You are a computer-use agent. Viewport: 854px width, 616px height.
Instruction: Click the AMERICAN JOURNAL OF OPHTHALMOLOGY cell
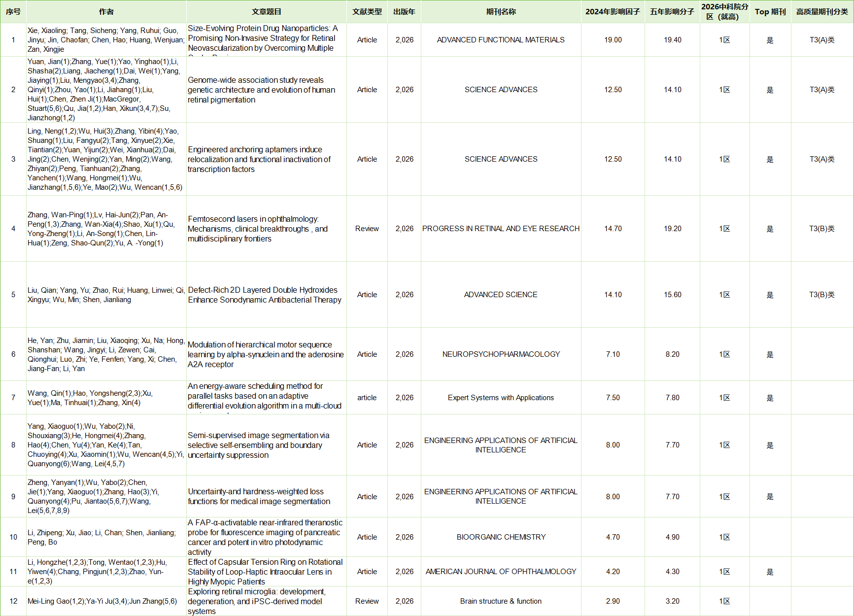tap(501, 572)
